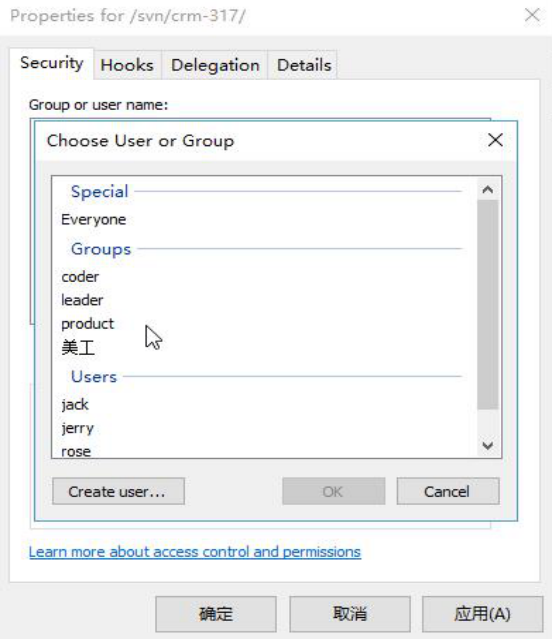
Task: Cancel the Choose User or Group dialog
Action: tap(448, 491)
